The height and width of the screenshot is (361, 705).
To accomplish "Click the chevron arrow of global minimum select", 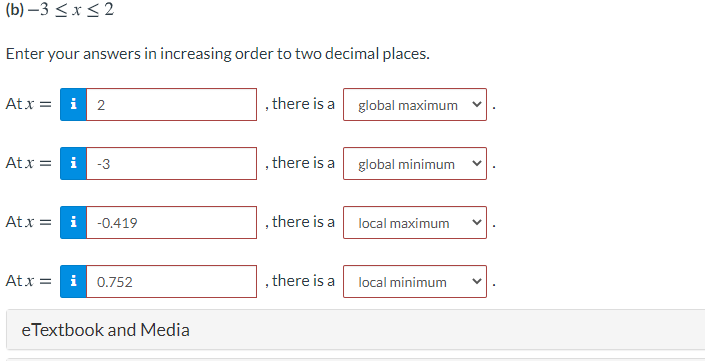I will (476, 164).
